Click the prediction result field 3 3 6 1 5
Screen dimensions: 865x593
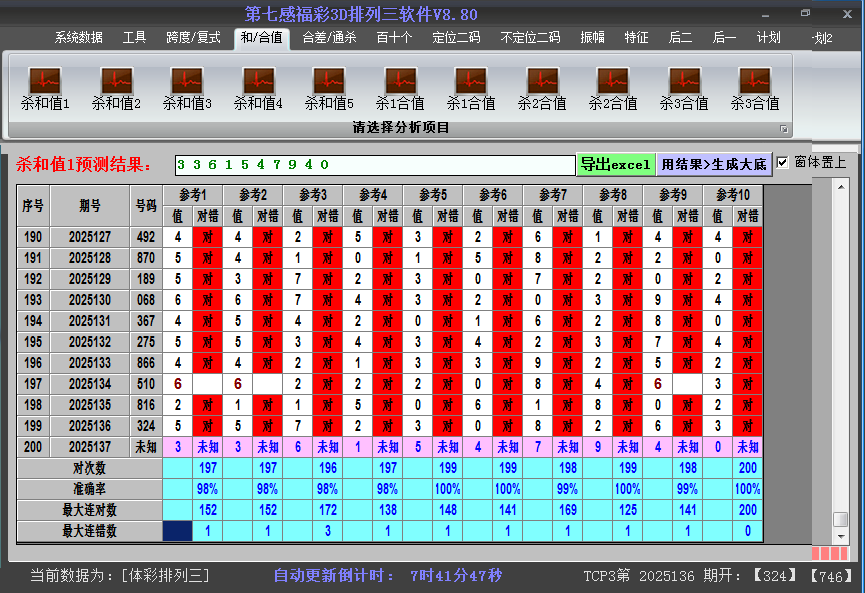click(x=375, y=165)
